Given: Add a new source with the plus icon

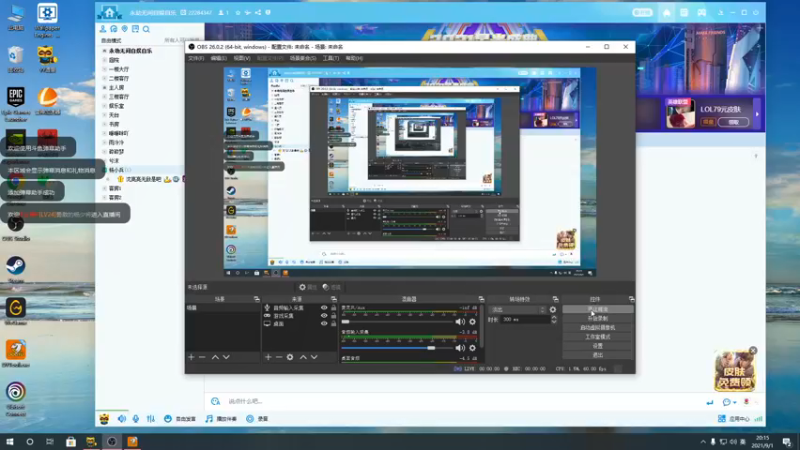Looking at the screenshot, I should tap(268, 357).
